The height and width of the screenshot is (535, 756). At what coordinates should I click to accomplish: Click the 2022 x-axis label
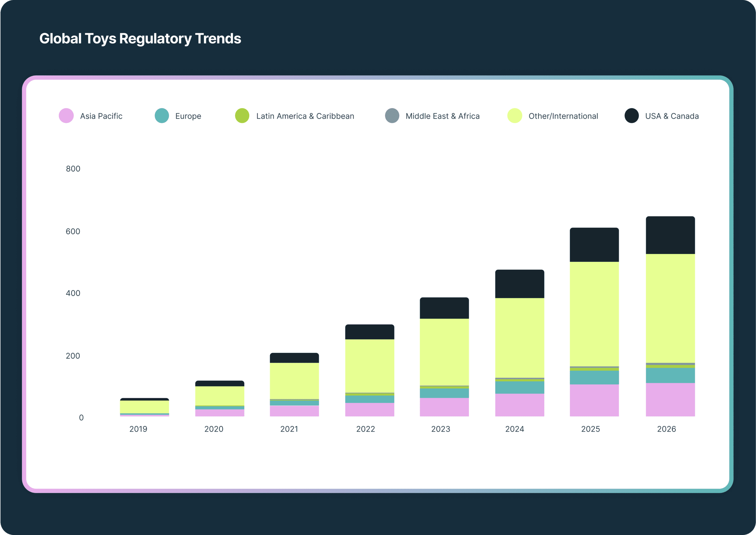coord(366,429)
